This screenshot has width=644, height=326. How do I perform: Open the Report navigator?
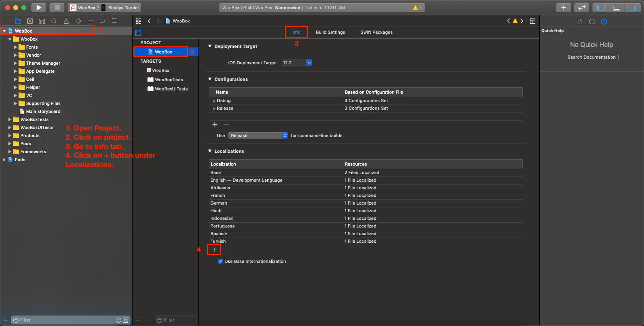114,21
